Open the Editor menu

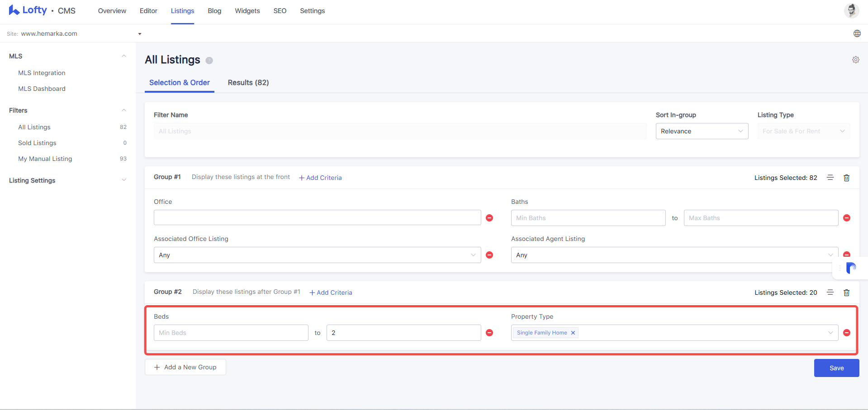click(148, 11)
